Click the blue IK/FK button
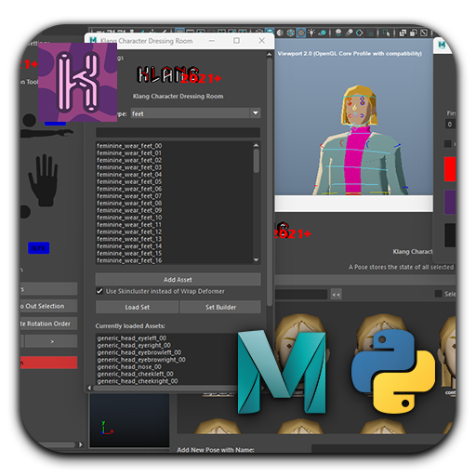The width and height of the screenshot is (476, 476). click(38, 248)
